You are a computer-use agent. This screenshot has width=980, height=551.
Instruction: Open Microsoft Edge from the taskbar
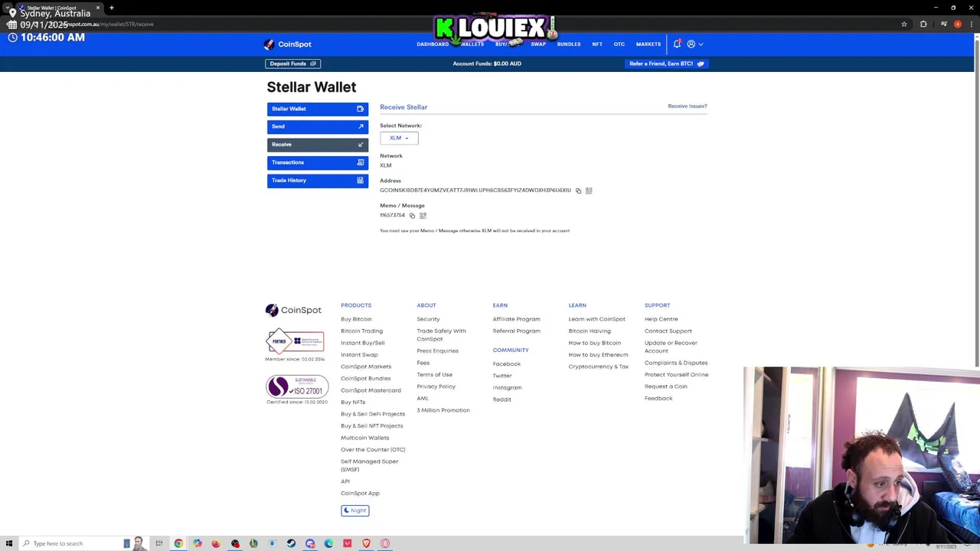click(328, 543)
